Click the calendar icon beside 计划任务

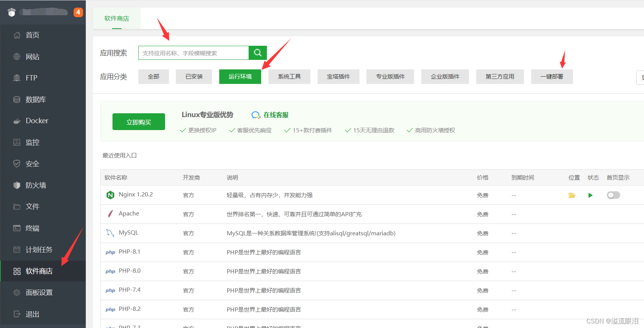coord(17,249)
